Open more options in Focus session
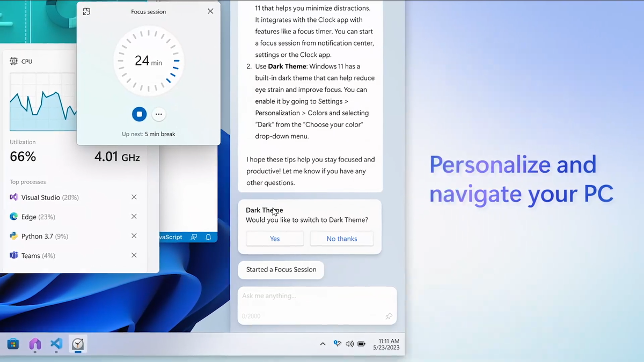Screen dimensions: 644x362 (x=158, y=114)
